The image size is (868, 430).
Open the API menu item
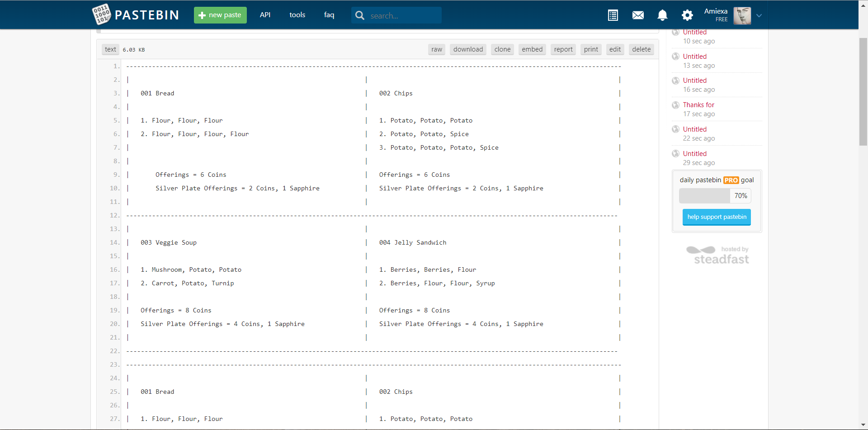265,15
